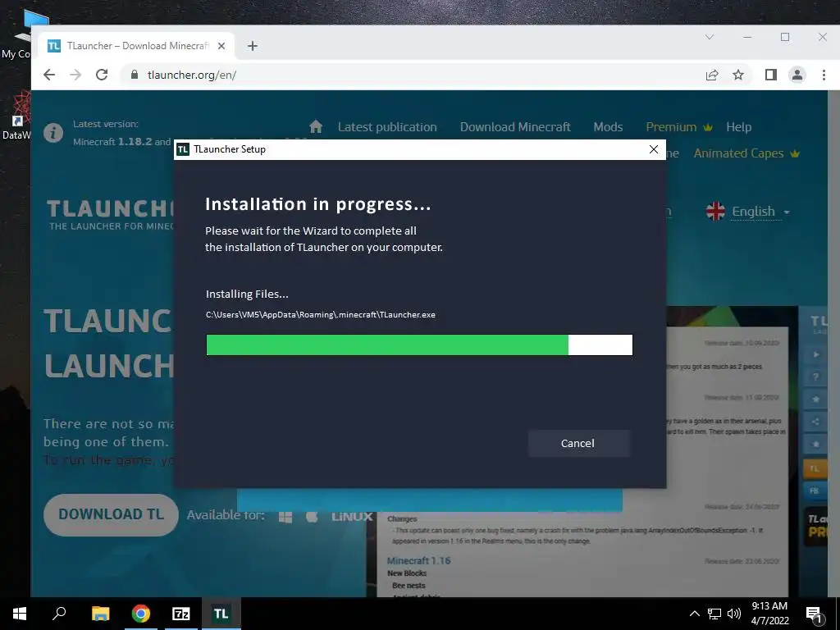Open the Mods menu item

(608, 127)
